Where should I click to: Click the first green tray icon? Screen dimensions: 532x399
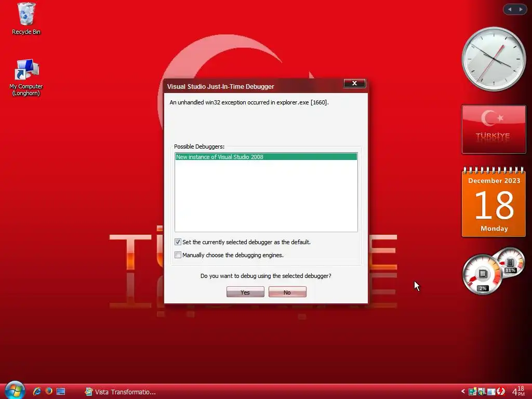coord(473,391)
